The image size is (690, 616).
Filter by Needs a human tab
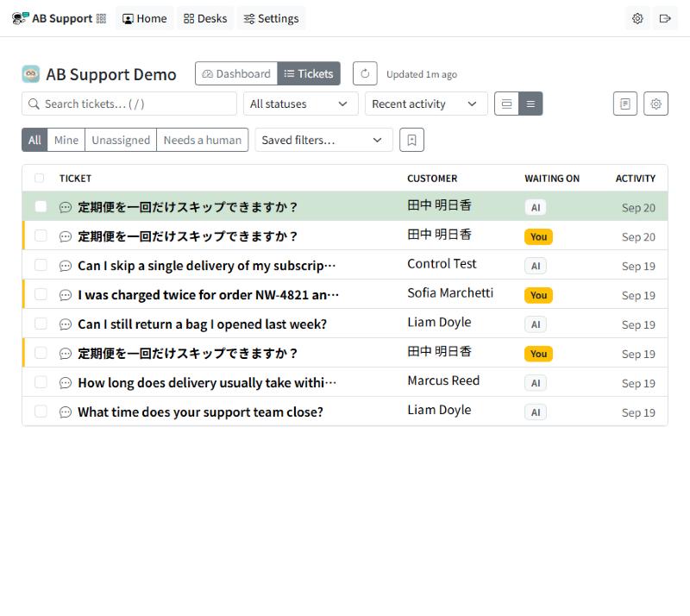pos(203,140)
